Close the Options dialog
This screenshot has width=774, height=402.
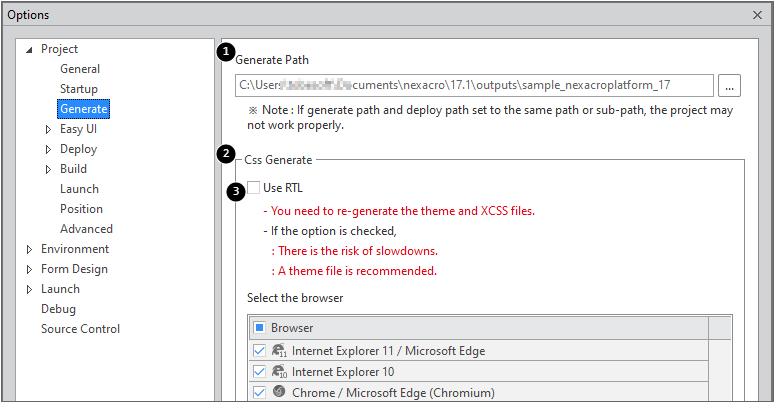(754, 15)
